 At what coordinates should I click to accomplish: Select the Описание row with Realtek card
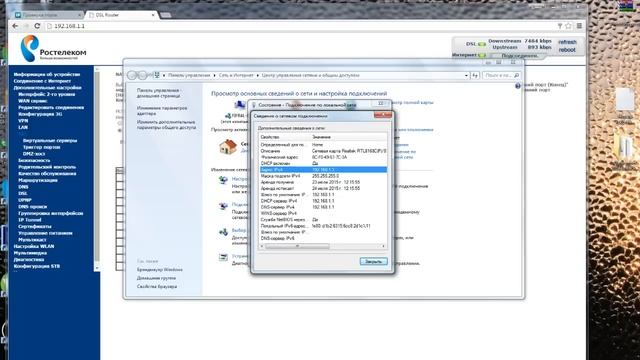323,151
